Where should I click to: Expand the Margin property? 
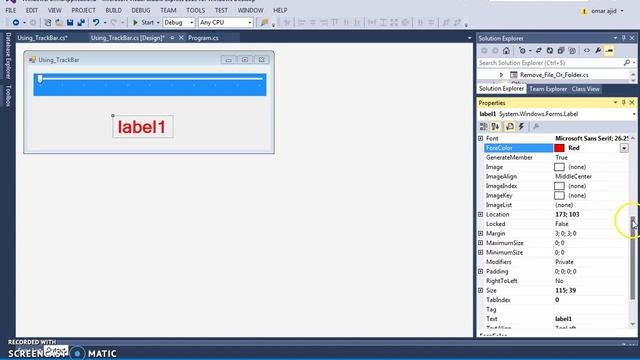(x=480, y=233)
